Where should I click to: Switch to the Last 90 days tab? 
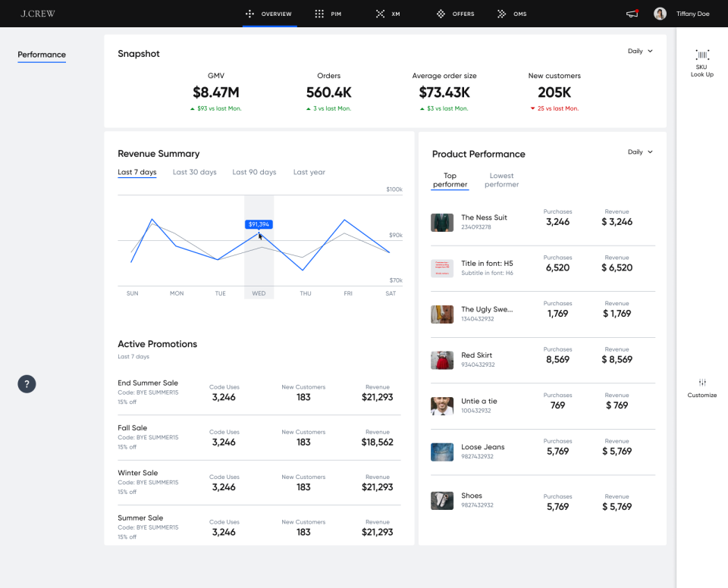(x=254, y=172)
